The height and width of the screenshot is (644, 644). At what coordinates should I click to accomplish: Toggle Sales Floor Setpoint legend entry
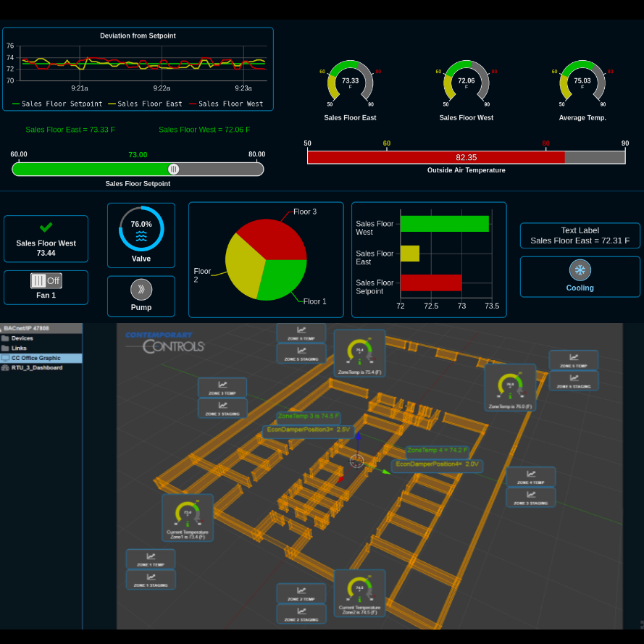[57, 104]
